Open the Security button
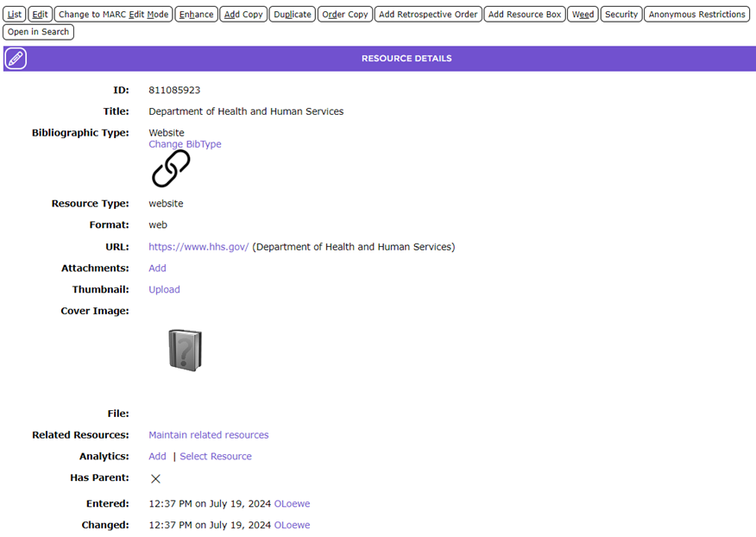This screenshot has width=756, height=537. pos(621,15)
